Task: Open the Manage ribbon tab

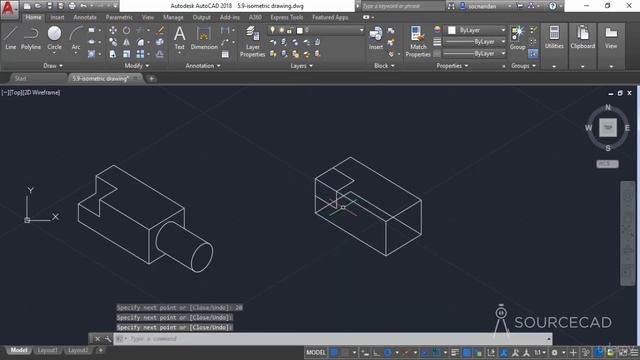Action: 173,17
